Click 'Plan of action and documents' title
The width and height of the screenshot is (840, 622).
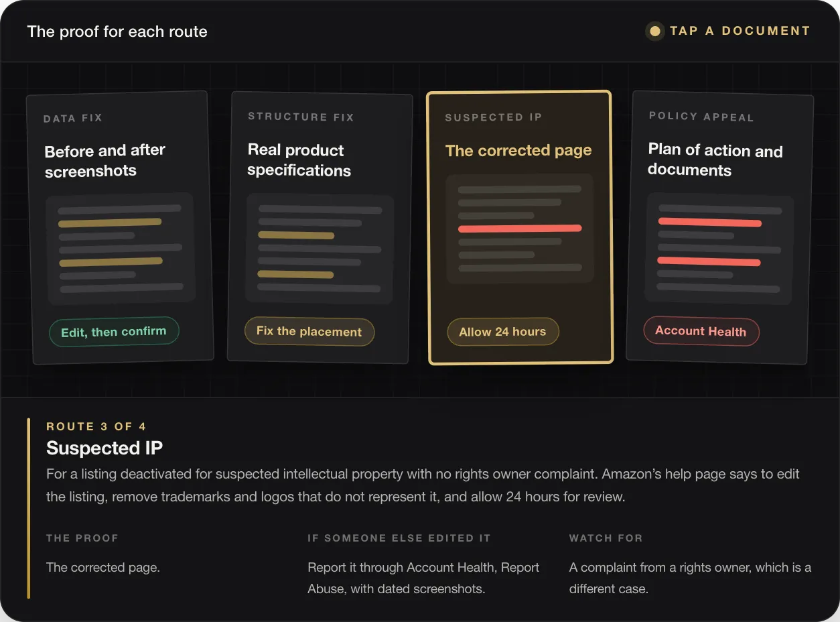click(x=715, y=160)
